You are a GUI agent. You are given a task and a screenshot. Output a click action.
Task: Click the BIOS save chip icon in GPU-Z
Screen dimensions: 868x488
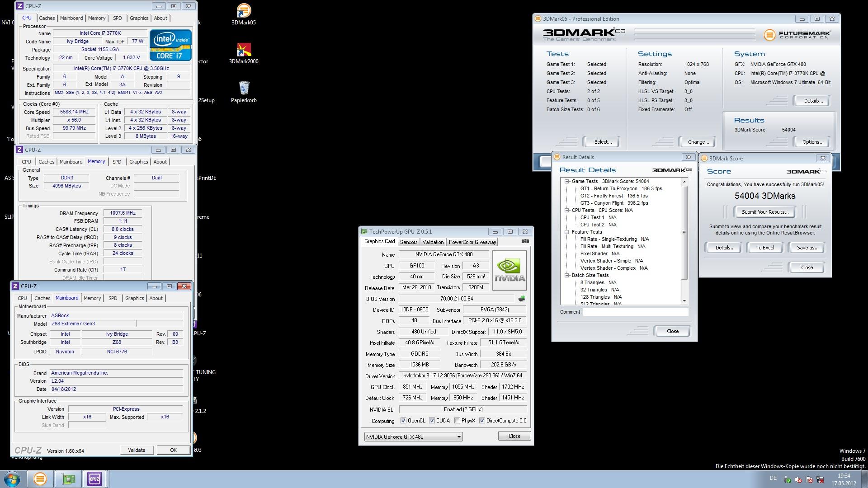(521, 299)
